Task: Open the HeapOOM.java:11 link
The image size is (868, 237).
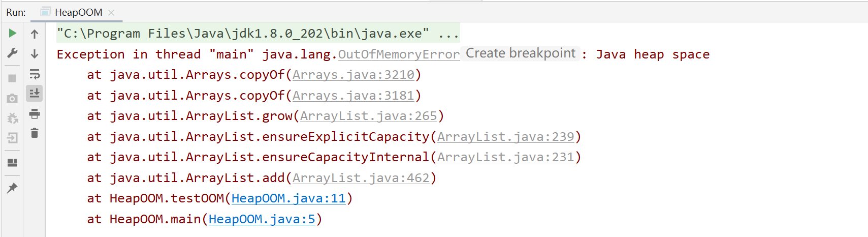Action: [x=288, y=198]
